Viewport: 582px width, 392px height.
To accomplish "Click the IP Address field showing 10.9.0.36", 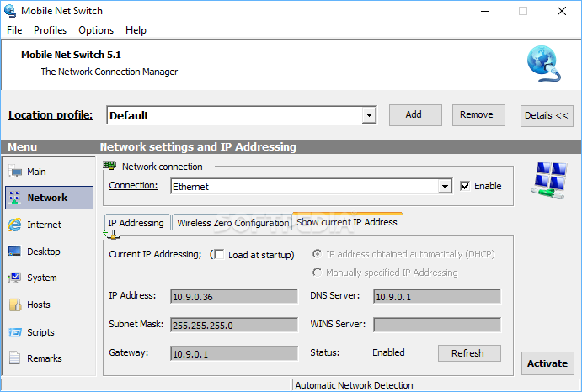I will (234, 297).
